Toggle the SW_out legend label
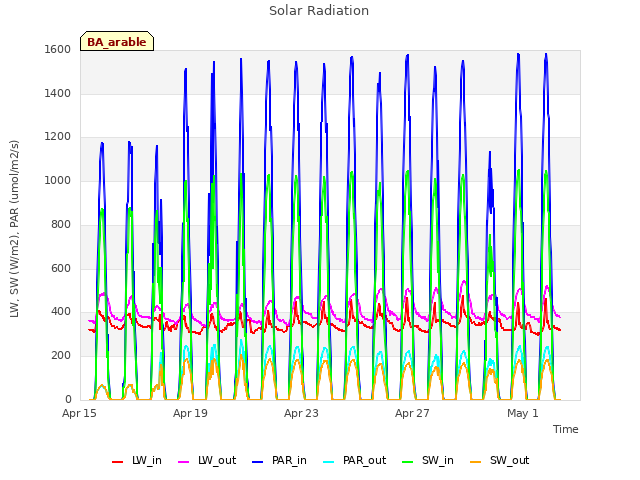This screenshot has width=640, height=480. click(x=510, y=460)
